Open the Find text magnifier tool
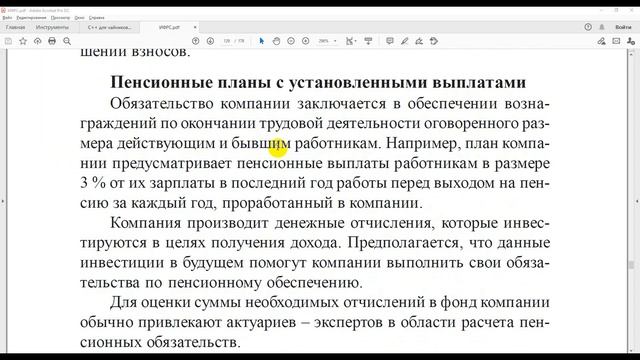640x360 pixels. (67, 41)
